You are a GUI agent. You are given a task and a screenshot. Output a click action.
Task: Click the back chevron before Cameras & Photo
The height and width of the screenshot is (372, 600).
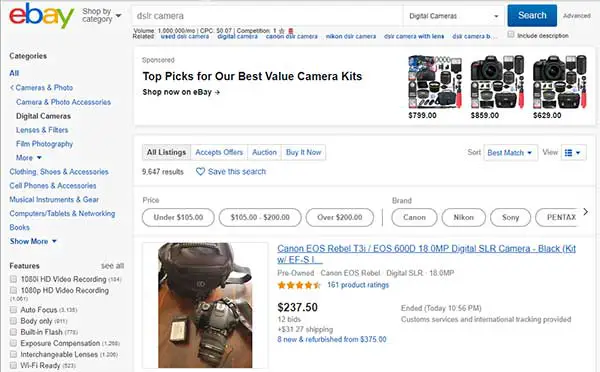pos(12,88)
